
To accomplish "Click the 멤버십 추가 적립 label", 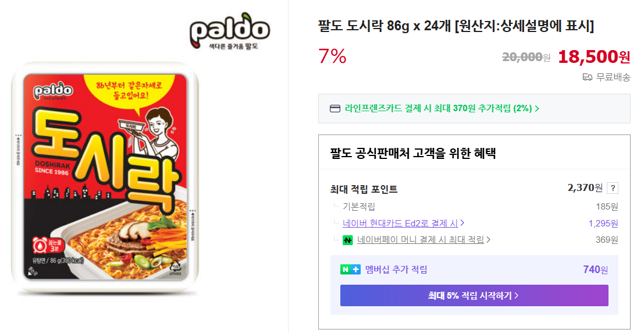I will [x=396, y=270].
